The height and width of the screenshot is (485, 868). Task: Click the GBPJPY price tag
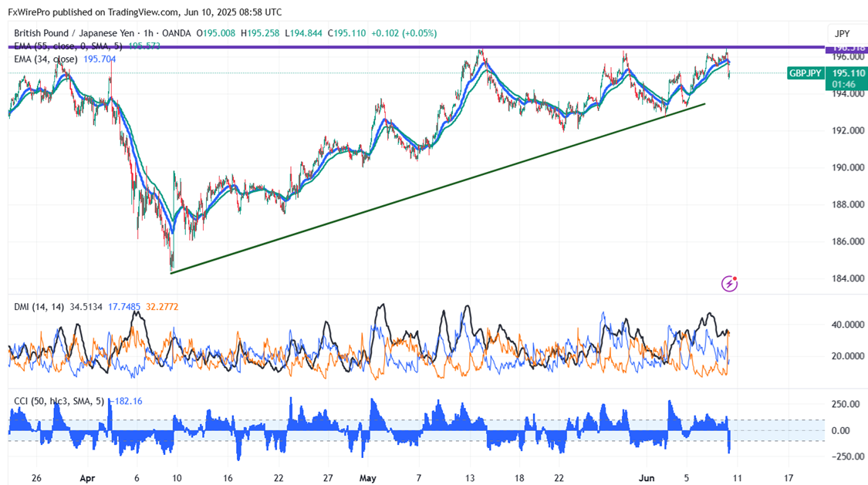[806, 73]
